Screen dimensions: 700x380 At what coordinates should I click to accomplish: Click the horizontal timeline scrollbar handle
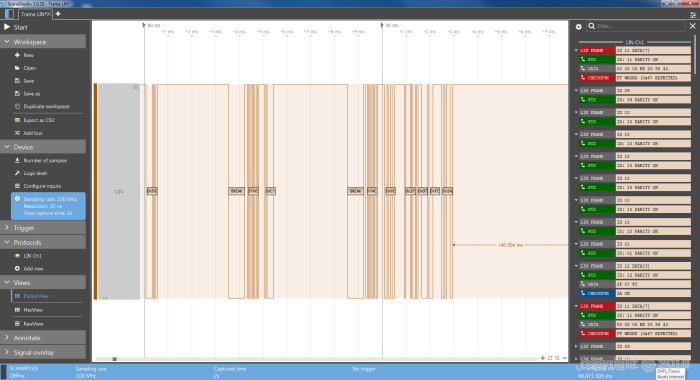pos(115,359)
